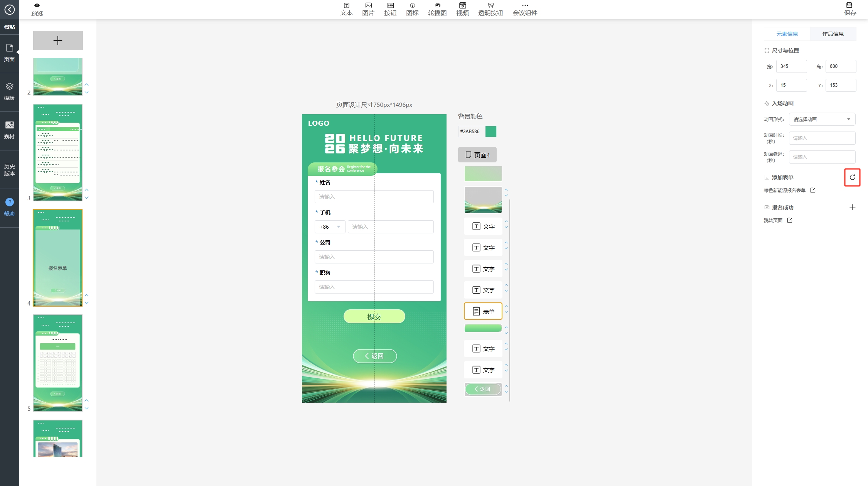
Task: Switch to 作品信息 tab
Action: tap(833, 34)
